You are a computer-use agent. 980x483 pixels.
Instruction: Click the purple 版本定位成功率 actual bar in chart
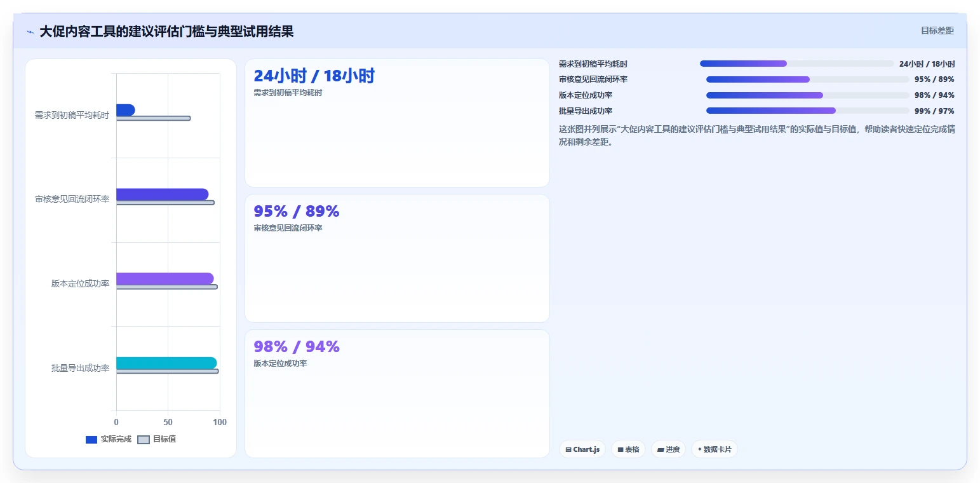coord(164,278)
